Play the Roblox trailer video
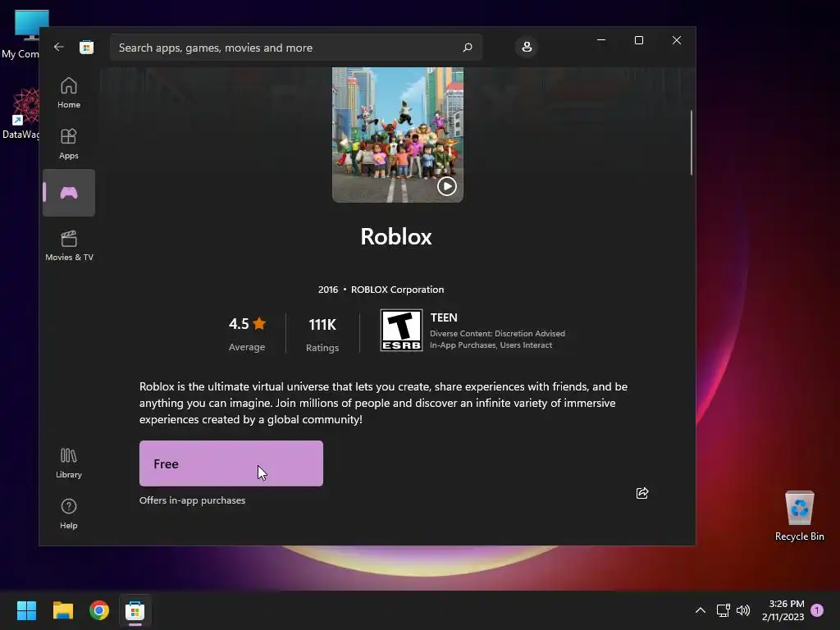 click(x=447, y=186)
